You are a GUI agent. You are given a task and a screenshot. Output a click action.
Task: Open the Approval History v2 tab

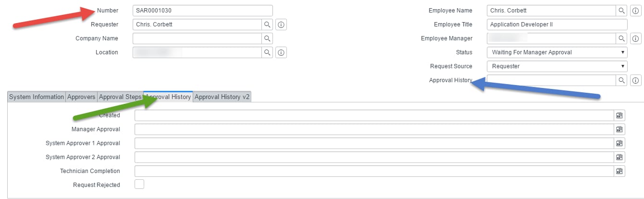click(x=222, y=97)
